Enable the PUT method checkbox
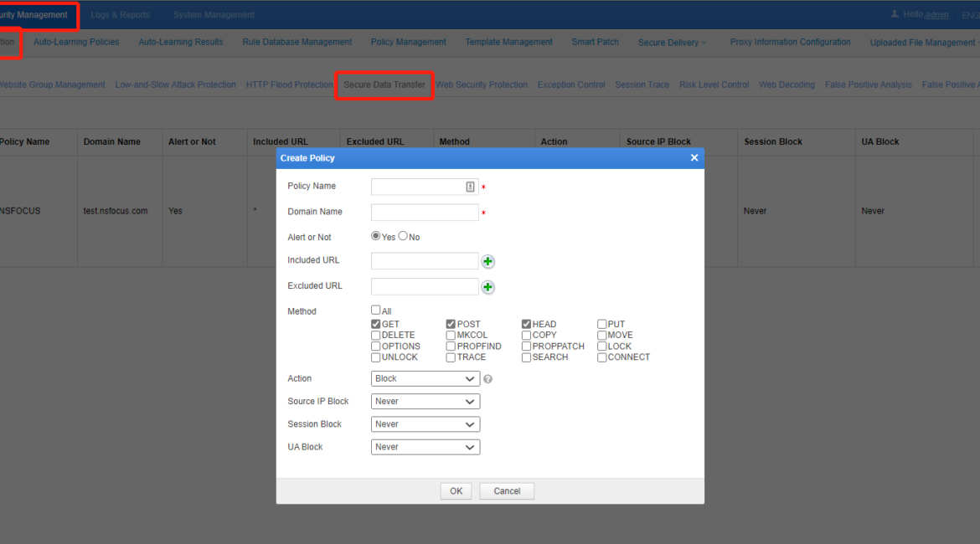The height and width of the screenshot is (544, 980). tap(601, 324)
